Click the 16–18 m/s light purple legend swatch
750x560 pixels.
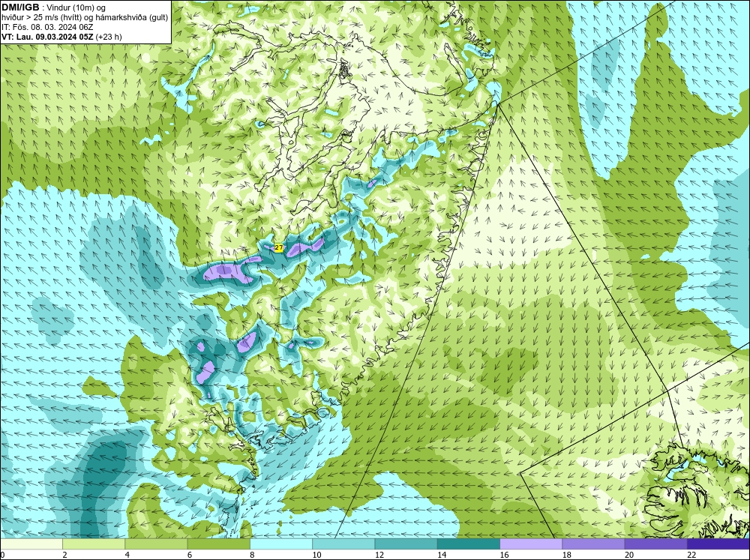531,544
